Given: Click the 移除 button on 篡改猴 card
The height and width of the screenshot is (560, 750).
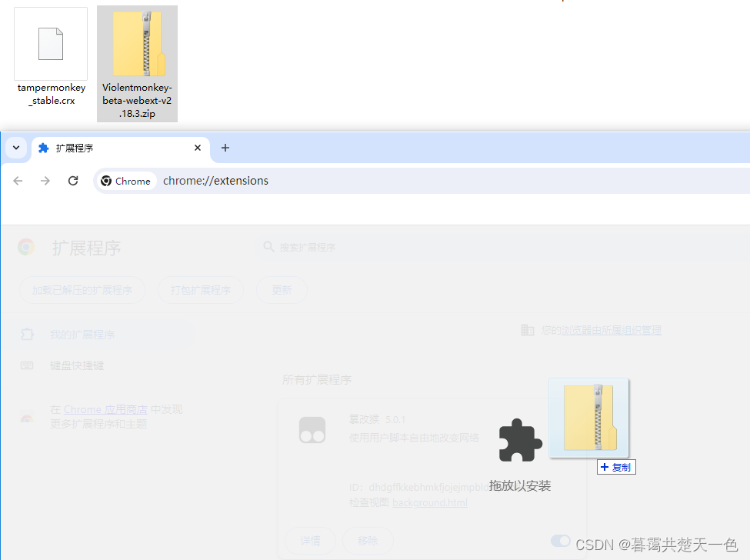Looking at the screenshot, I should pos(368,541).
